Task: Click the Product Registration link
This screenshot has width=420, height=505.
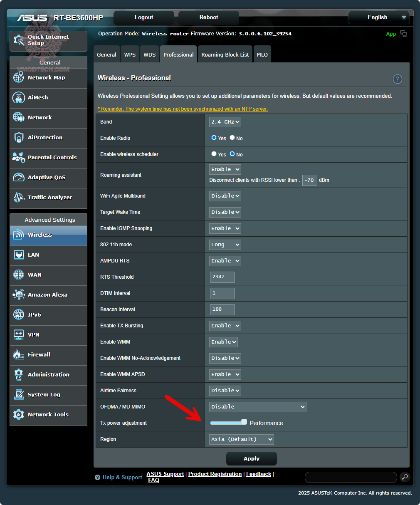Action: [215, 474]
